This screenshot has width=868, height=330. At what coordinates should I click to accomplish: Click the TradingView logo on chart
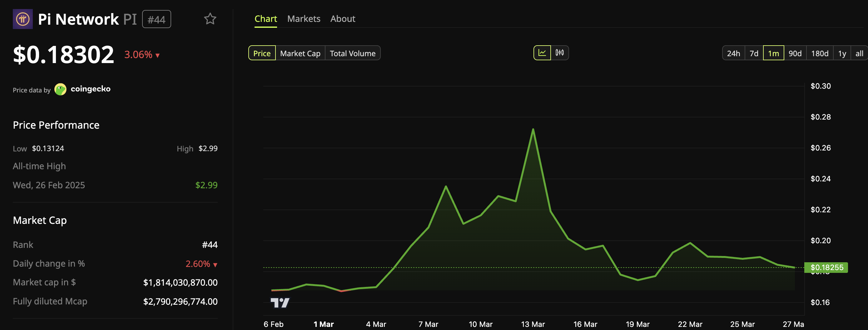point(280,303)
